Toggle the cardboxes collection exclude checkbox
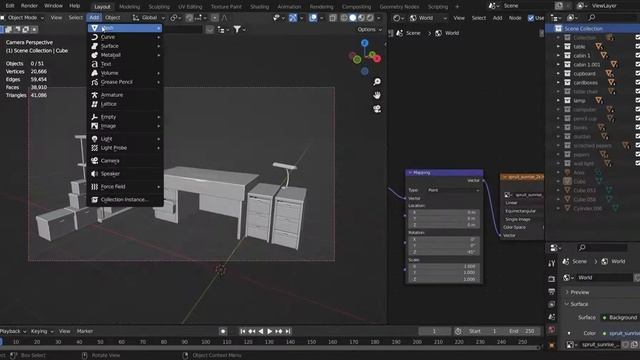Image resolution: width=640 pixels, height=360 pixels. [x=638, y=82]
